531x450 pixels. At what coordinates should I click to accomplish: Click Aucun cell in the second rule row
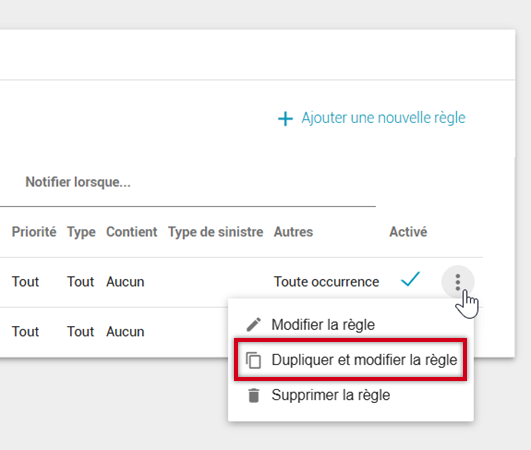tap(125, 331)
